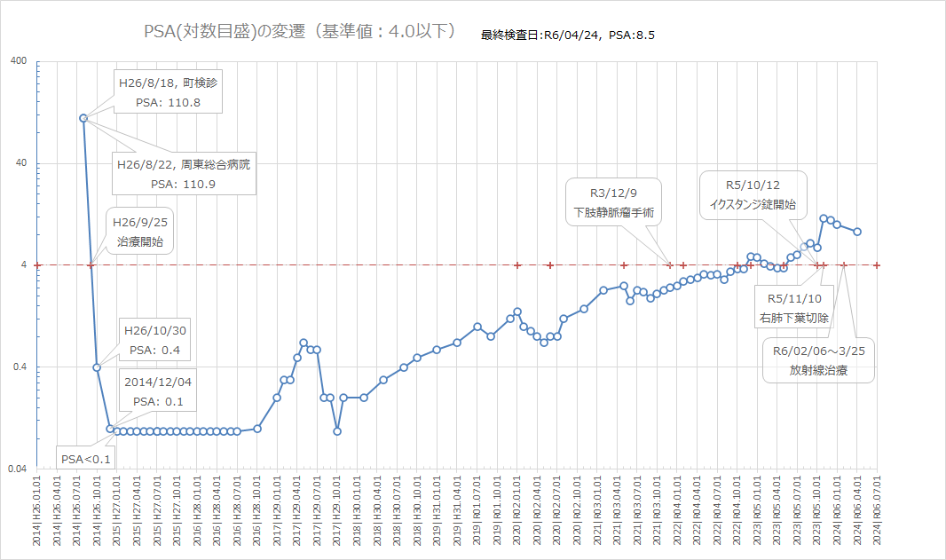The image size is (946, 560).
Task: Select the "H26/8/18, 町検診" callout box
Action: pyautogui.click(x=168, y=92)
